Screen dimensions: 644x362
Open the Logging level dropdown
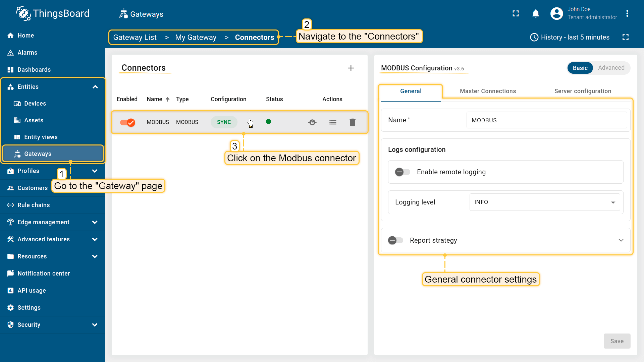[544, 202]
